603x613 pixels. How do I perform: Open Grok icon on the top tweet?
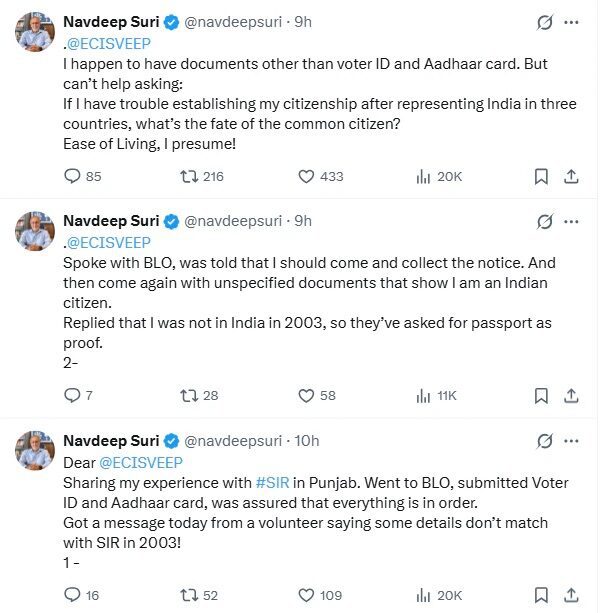pyautogui.click(x=544, y=22)
